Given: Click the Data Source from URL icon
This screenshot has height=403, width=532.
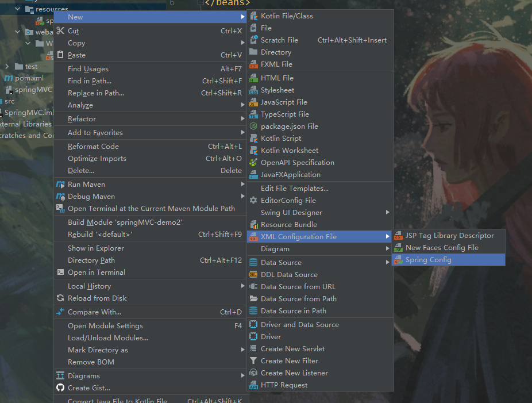Looking at the screenshot, I should pos(253,286).
